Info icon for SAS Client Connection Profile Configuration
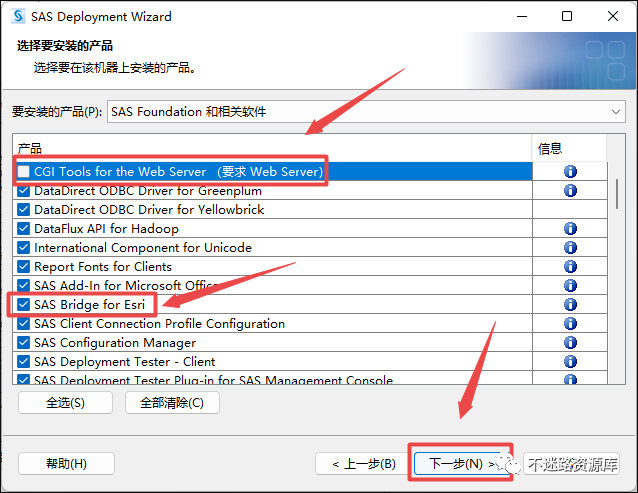The image size is (638, 493). pos(570,323)
